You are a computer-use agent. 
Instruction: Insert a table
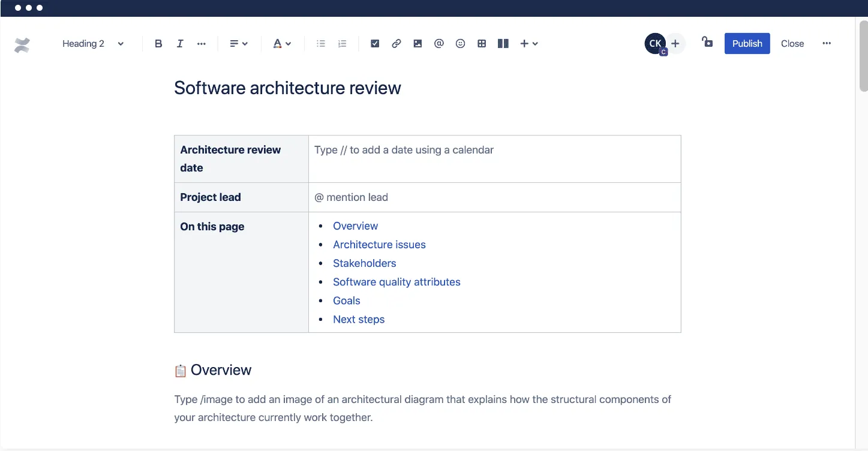tap(482, 44)
